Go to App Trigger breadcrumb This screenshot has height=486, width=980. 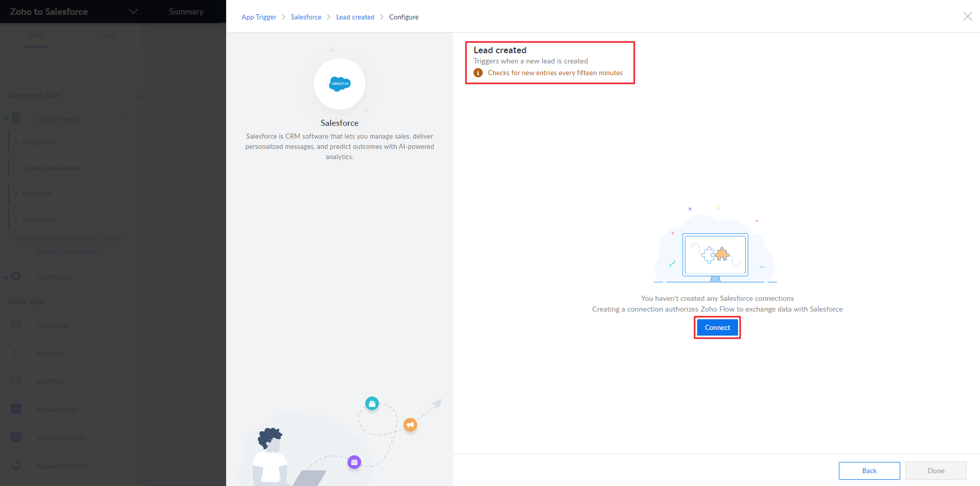tap(259, 17)
